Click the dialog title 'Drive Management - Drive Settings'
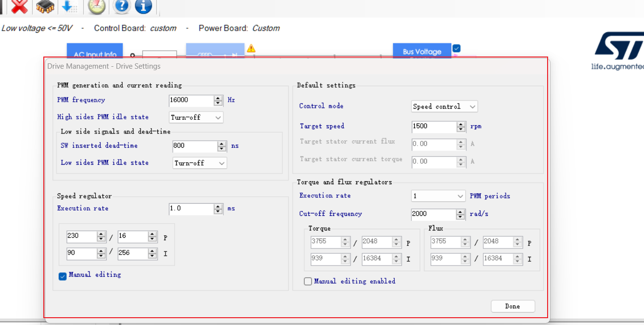The height and width of the screenshot is (325, 644). [104, 66]
